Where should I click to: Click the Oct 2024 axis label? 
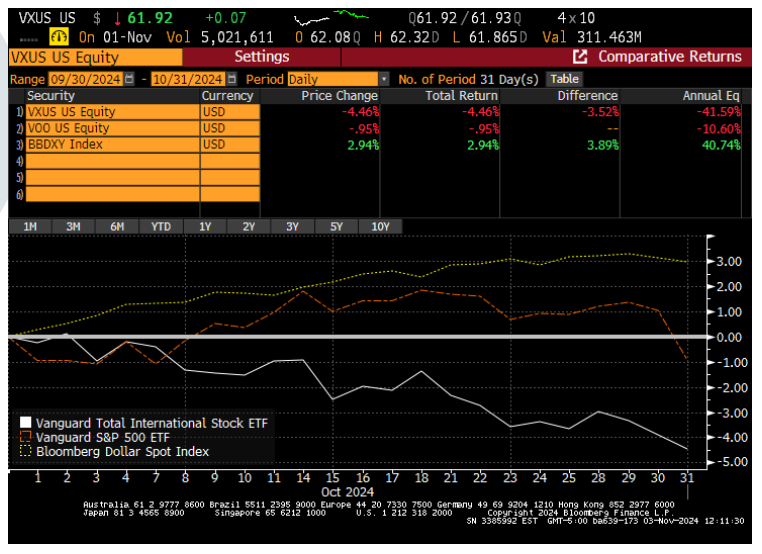pyautogui.click(x=347, y=492)
